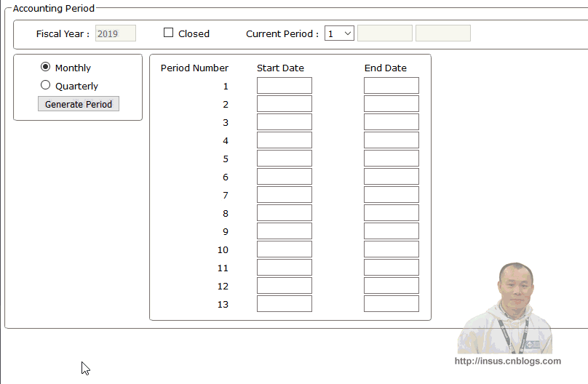This screenshot has width=588, height=384.
Task: Click the Generate Period button
Action: pyautogui.click(x=79, y=104)
